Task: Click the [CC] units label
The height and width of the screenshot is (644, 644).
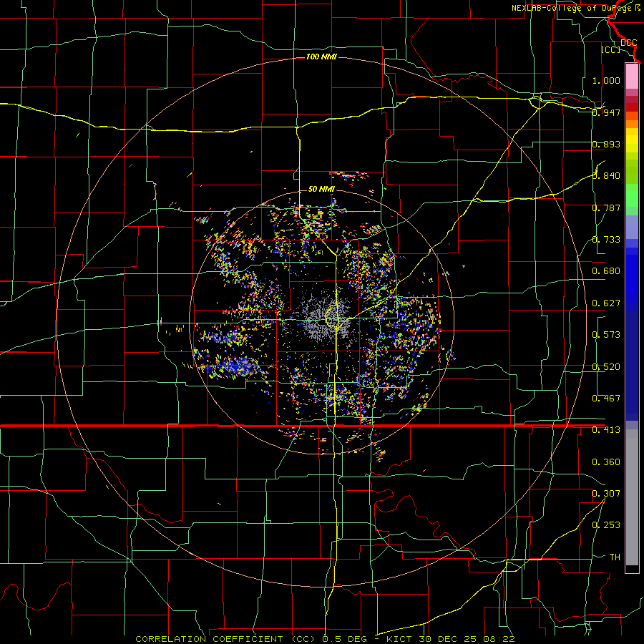Action: [610, 49]
